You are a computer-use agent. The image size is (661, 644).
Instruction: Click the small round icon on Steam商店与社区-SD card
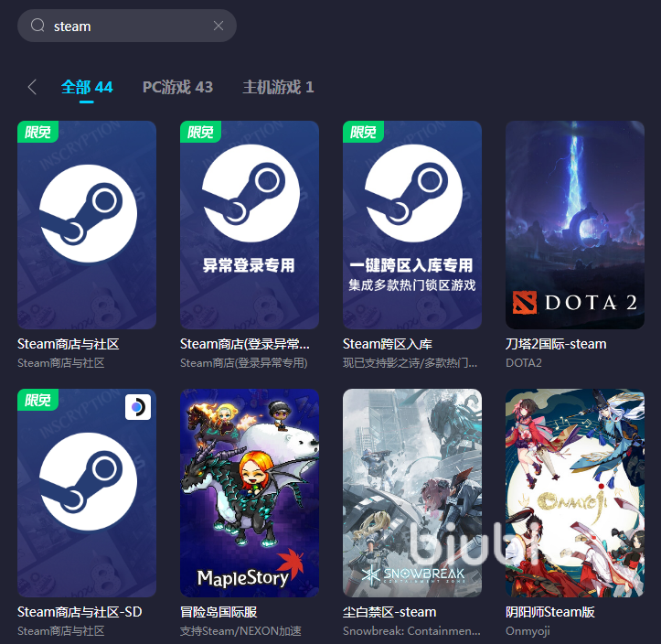(137, 407)
